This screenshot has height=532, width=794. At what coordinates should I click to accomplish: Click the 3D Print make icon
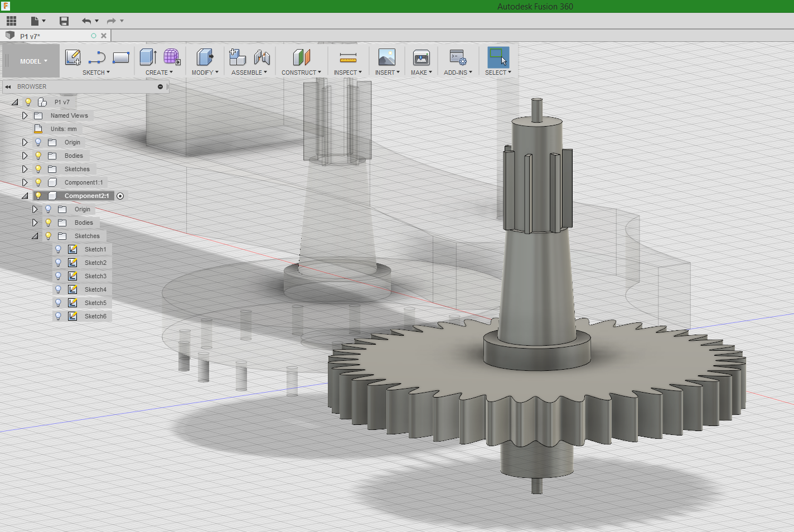coord(422,57)
